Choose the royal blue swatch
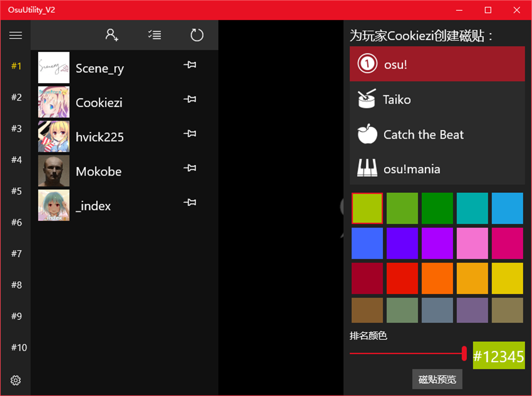This screenshot has height=396, width=532. (x=367, y=243)
